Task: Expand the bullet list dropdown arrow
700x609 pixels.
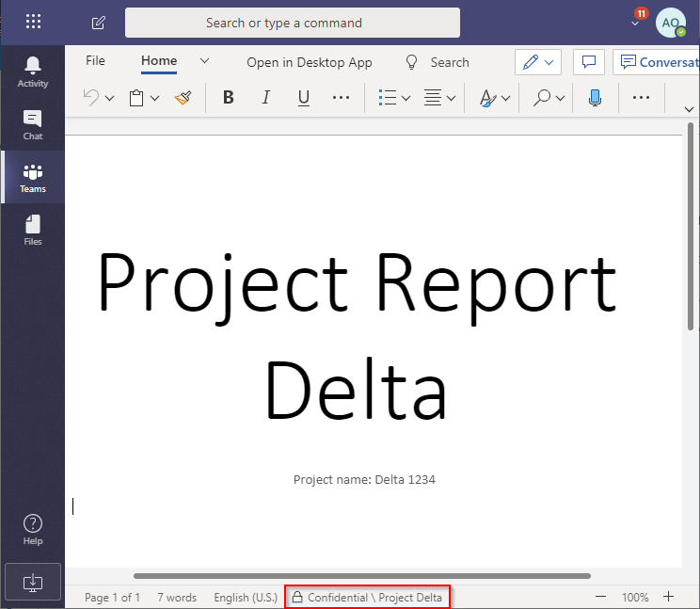Action: point(406,98)
